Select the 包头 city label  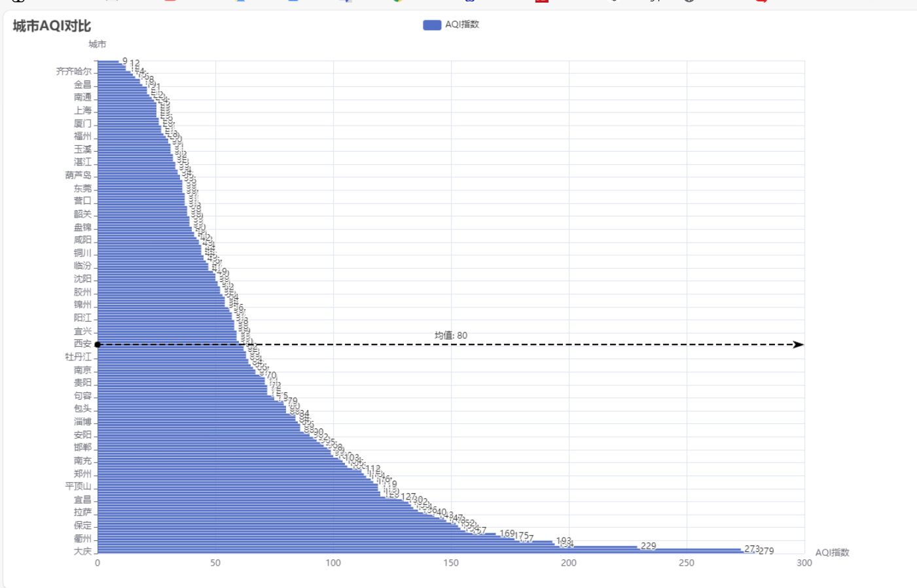pyautogui.click(x=83, y=408)
